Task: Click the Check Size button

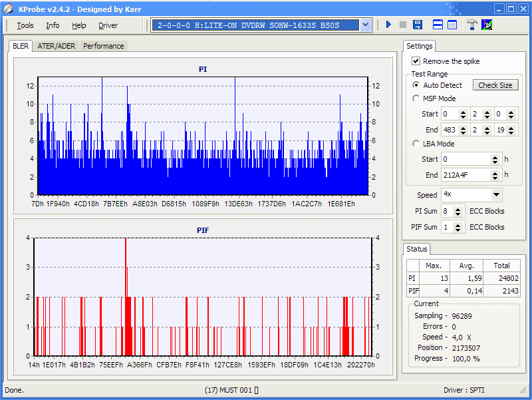Action: tap(495, 85)
